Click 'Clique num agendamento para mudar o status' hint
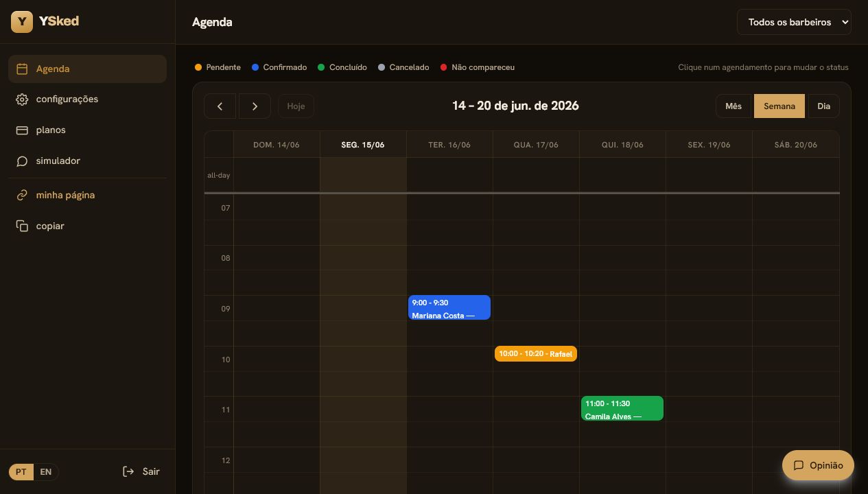Viewport: 868px width, 494px height. (x=763, y=67)
